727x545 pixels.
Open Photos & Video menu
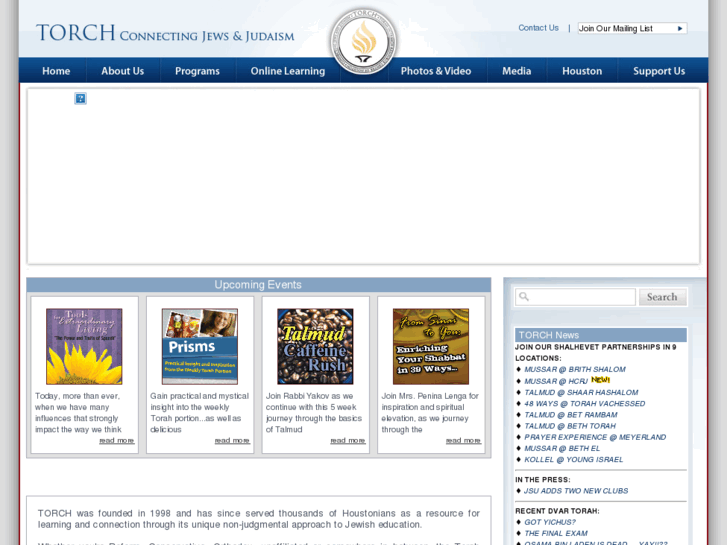[x=436, y=71]
